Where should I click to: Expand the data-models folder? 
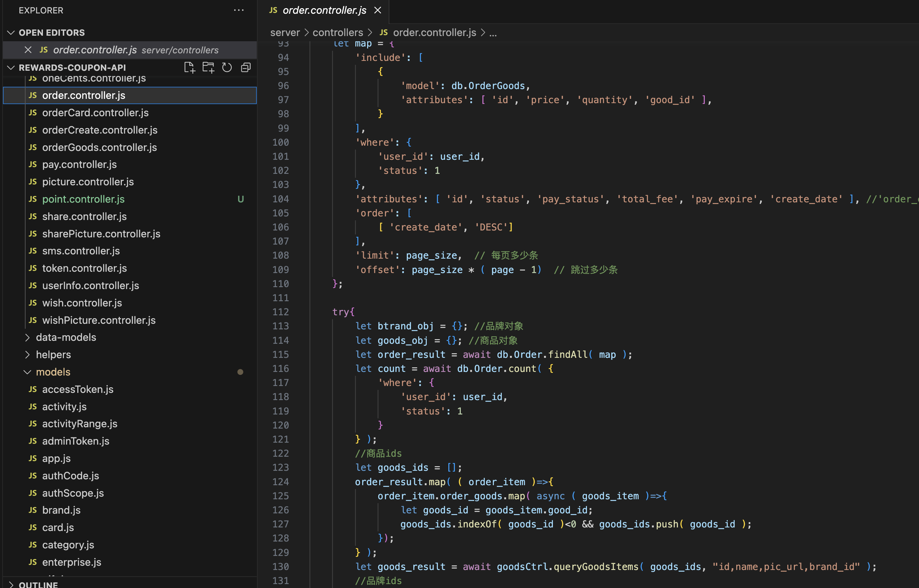(27, 338)
